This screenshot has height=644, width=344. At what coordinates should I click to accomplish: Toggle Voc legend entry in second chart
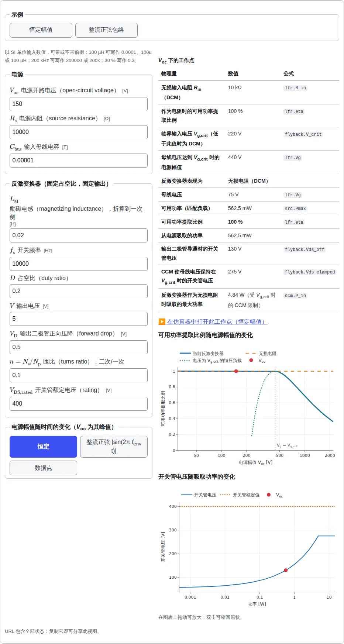[x=275, y=495]
